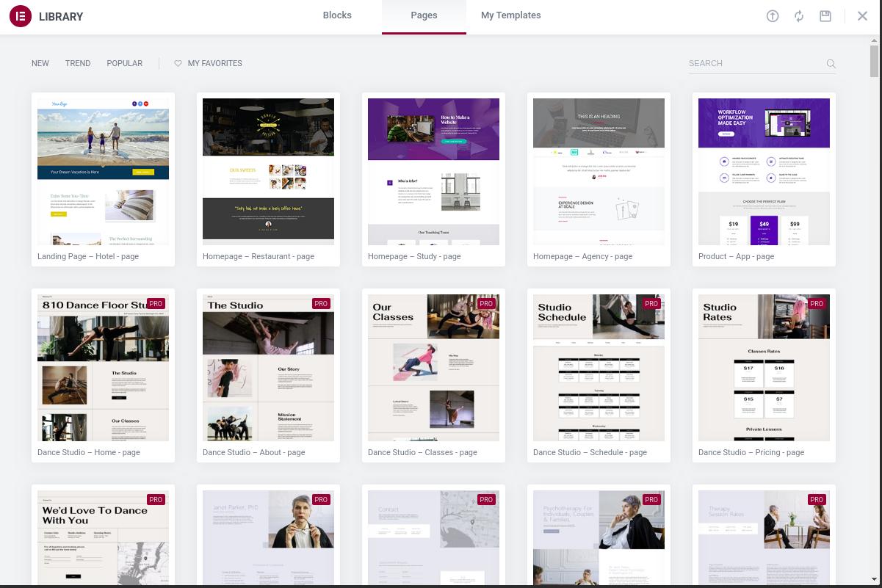Click the save template disk icon
The height and width of the screenshot is (588, 882).
click(825, 16)
